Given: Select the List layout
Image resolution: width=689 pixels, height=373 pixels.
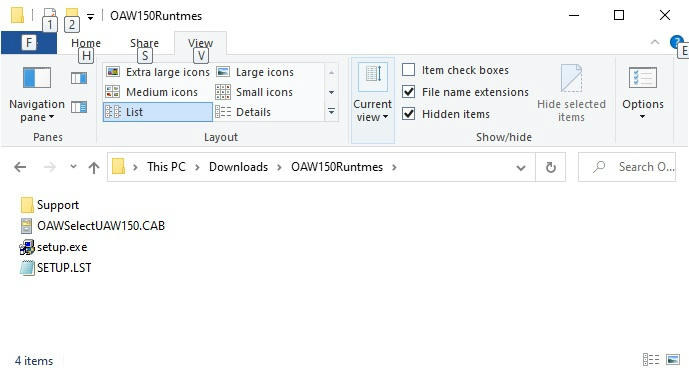Looking at the screenshot, I should pos(158,112).
